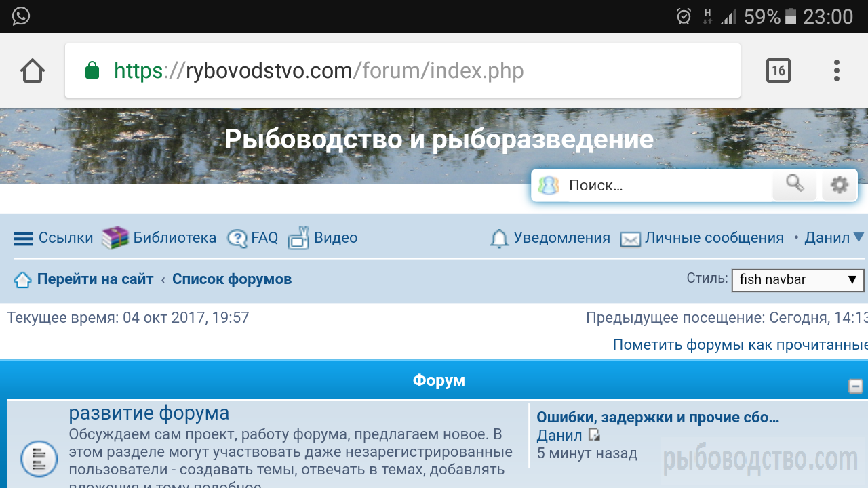Open Личные сообщения envelope icon

[x=631, y=239]
